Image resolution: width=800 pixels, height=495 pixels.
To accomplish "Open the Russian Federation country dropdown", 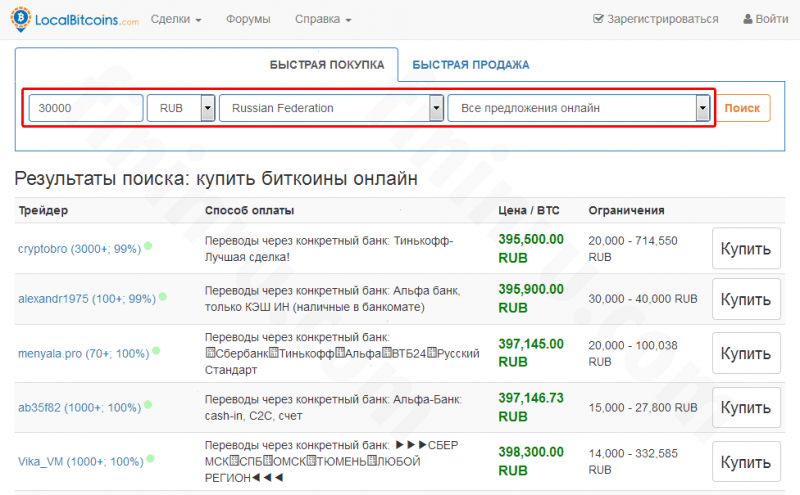I will click(x=436, y=108).
